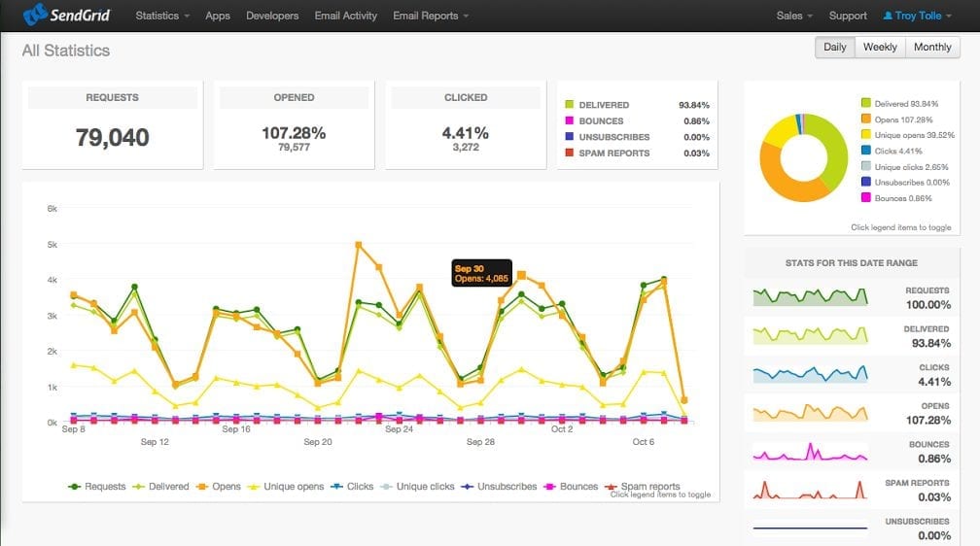
Task: Click the Delivered sparkline chart
Action: point(810,335)
